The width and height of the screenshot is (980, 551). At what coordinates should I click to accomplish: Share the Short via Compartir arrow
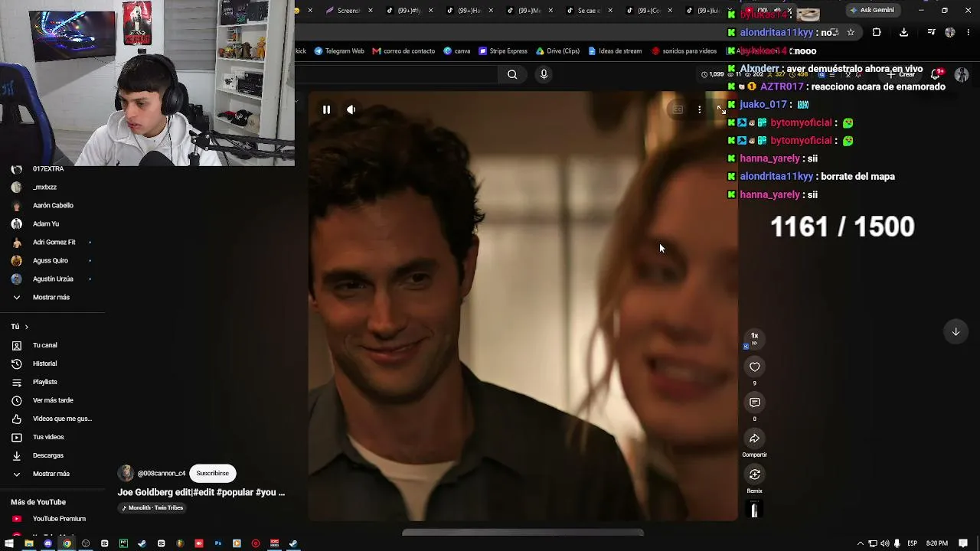pos(754,439)
